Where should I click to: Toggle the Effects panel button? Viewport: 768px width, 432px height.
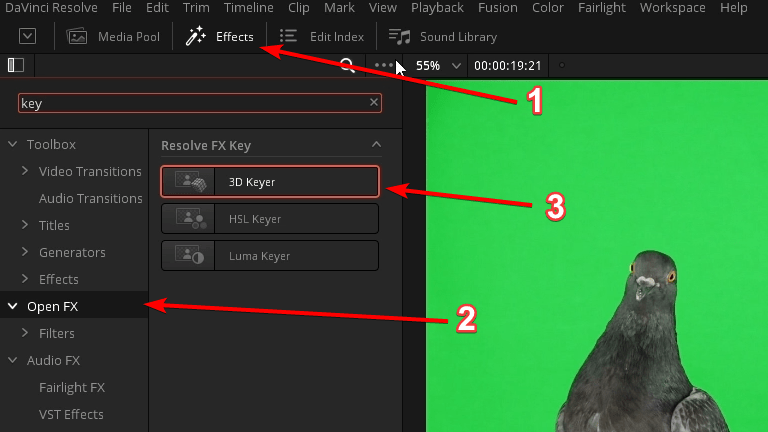click(x=219, y=37)
